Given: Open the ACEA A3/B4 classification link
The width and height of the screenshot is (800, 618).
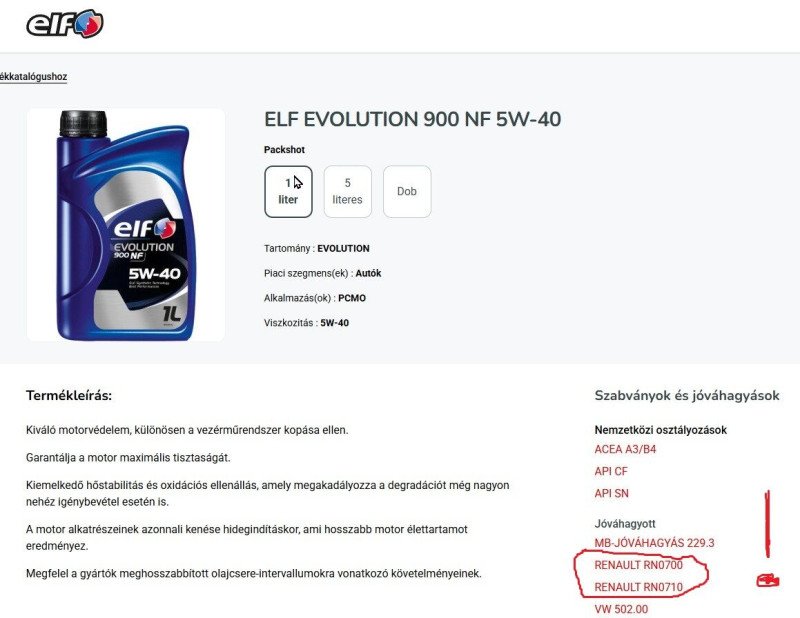Looking at the screenshot, I should point(625,449).
